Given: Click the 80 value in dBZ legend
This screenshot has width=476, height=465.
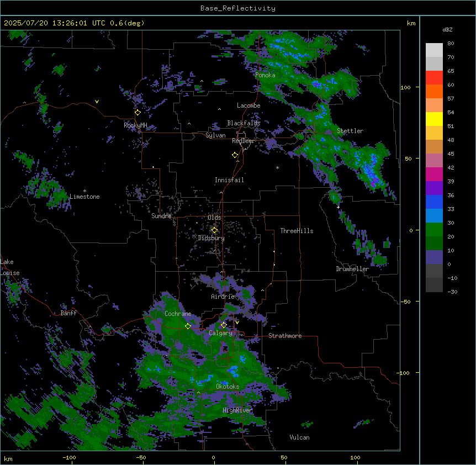Looking at the screenshot, I should 451,44.
